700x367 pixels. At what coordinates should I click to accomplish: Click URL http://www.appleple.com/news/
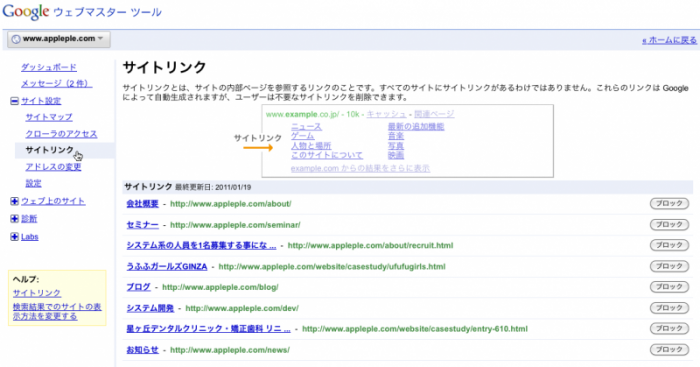[x=230, y=350]
